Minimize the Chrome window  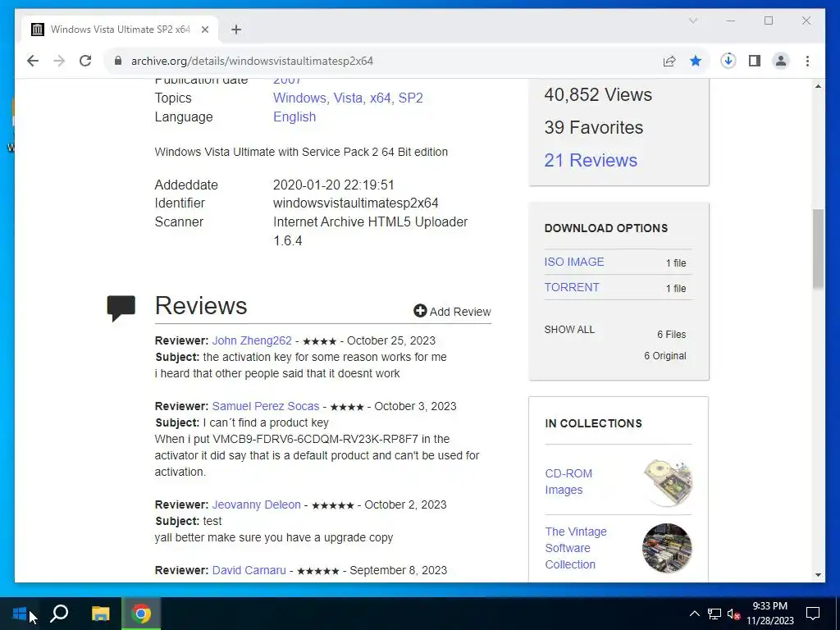[731, 21]
